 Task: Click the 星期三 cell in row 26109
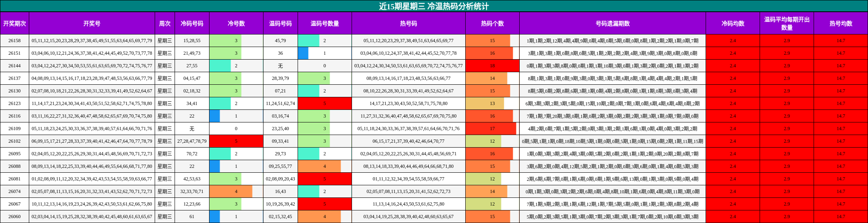click(165, 129)
